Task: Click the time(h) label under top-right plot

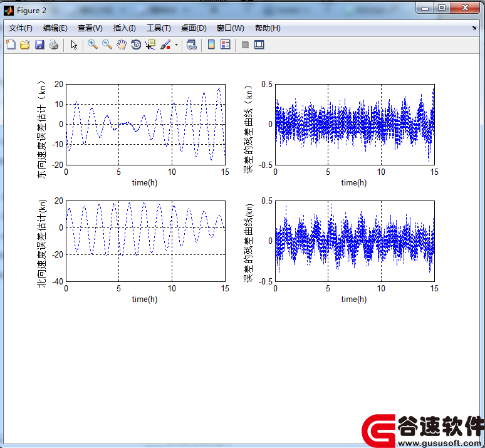Action: click(x=354, y=183)
